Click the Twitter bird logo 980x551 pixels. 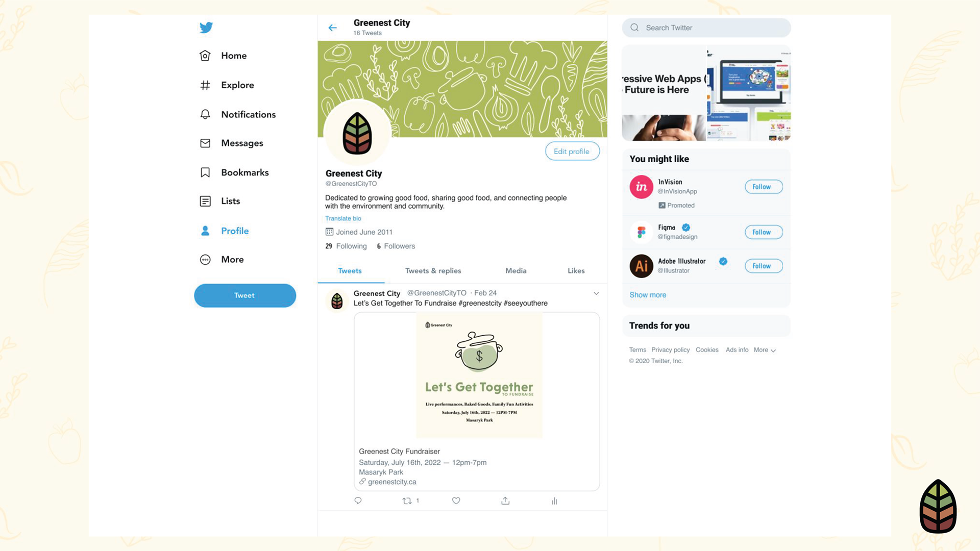click(206, 28)
